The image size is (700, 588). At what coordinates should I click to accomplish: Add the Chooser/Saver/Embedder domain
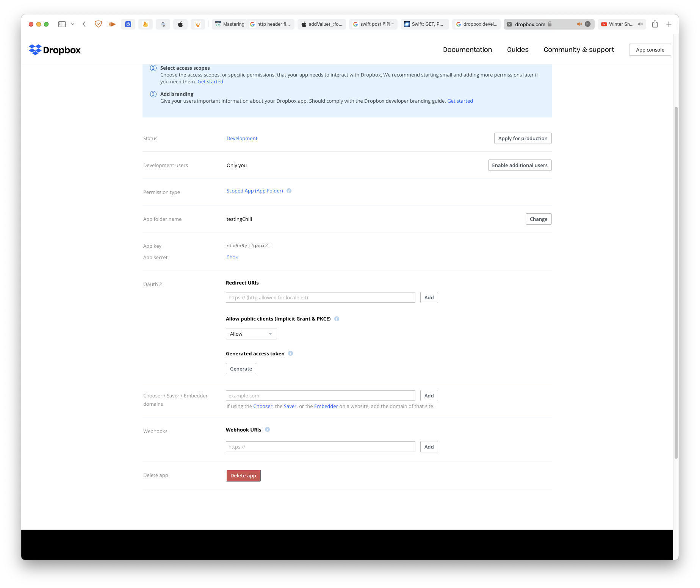(x=429, y=396)
